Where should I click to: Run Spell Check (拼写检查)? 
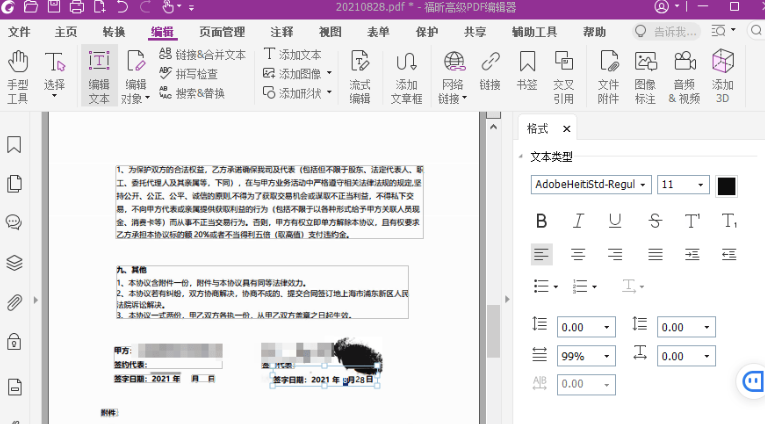point(188,74)
